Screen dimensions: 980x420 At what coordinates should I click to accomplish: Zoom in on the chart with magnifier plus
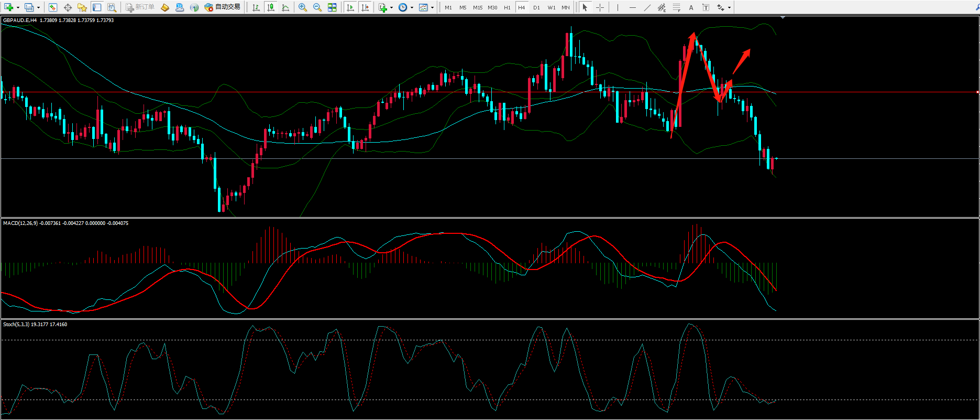click(x=303, y=7)
